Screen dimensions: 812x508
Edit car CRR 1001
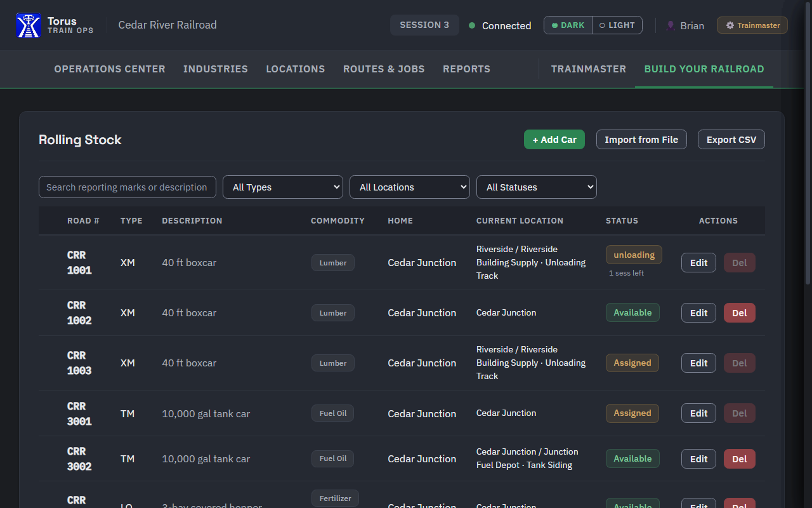click(x=698, y=263)
